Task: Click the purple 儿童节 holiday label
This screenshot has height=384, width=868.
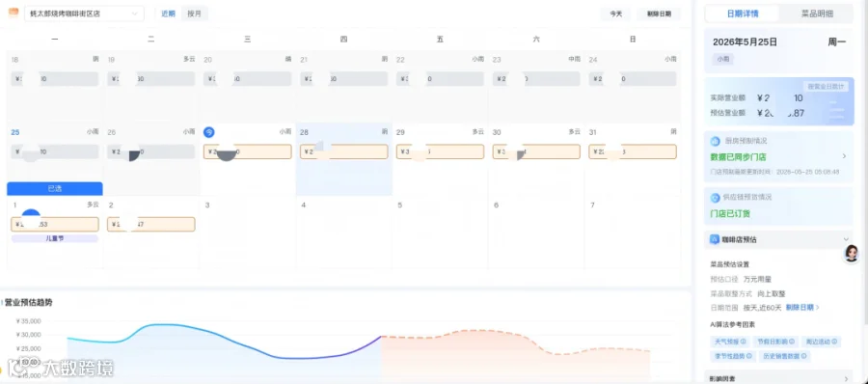Action: [55, 238]
